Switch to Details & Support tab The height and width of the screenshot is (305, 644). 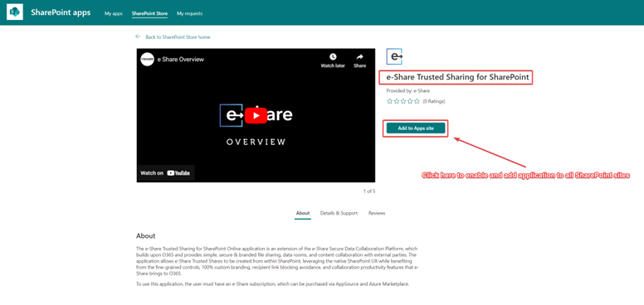tap(339, 213)
